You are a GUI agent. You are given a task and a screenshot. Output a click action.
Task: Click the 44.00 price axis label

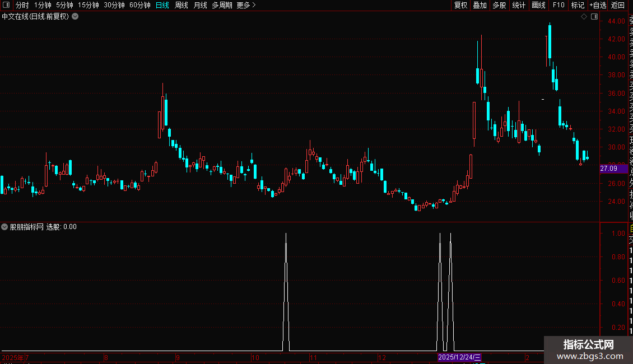pyautogui.click(x=616, y=21)
